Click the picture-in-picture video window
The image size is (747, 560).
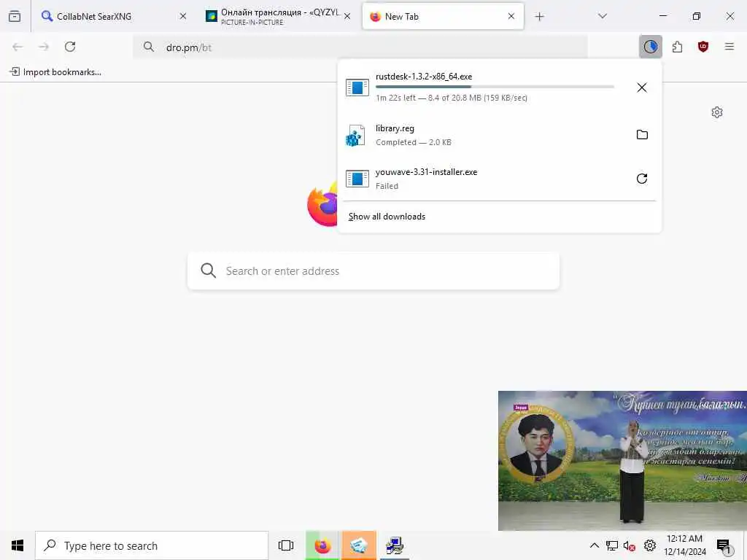click(622, 461)
